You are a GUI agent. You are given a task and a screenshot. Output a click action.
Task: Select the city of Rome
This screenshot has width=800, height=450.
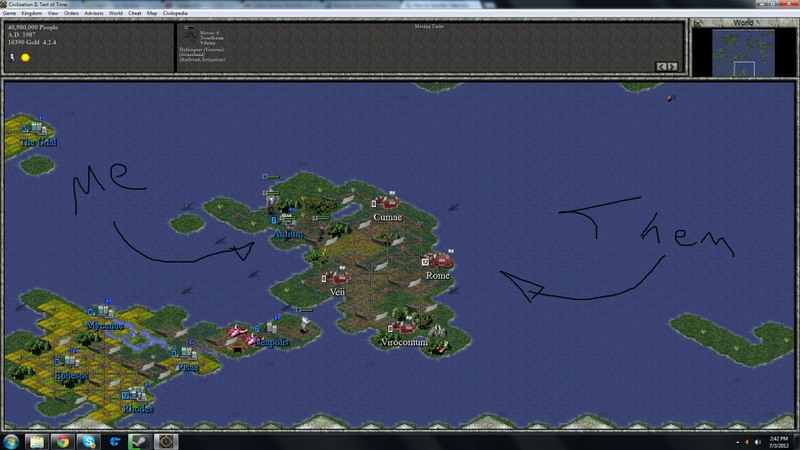(438, 261)
